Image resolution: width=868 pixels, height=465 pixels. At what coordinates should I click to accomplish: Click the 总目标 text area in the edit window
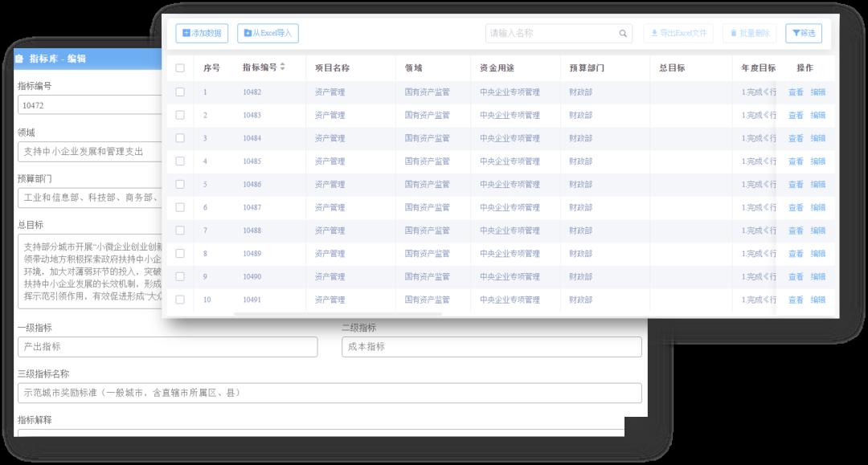pyautogui.click(x=90, y=271)
